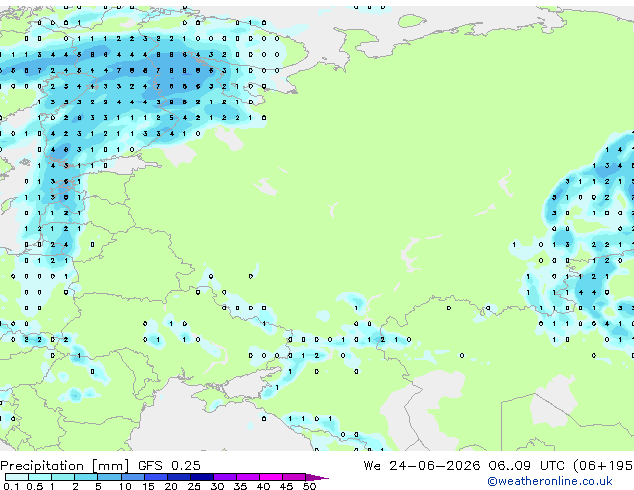Viewport: 634px width, 490px height.
Task: Click the legend swatch between 45 and 50
Action: pyautogui.click(x=294, y=477)
